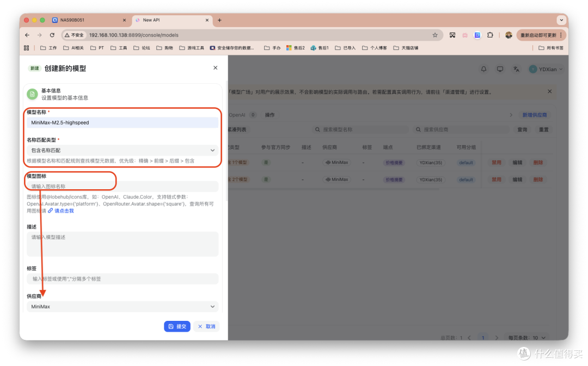The height and width of the screenshot is (366, 588).
Task: Open the YDXian user dropdown
Action: coord(546,69)
